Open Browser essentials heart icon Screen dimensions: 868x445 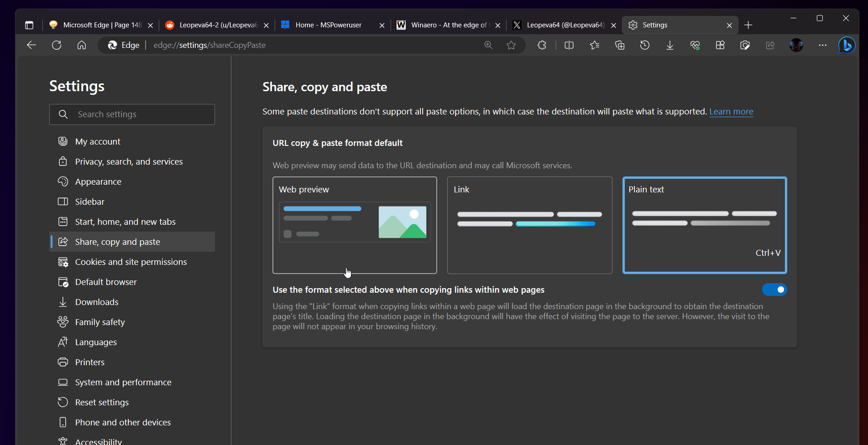click(x=695, y=45)
